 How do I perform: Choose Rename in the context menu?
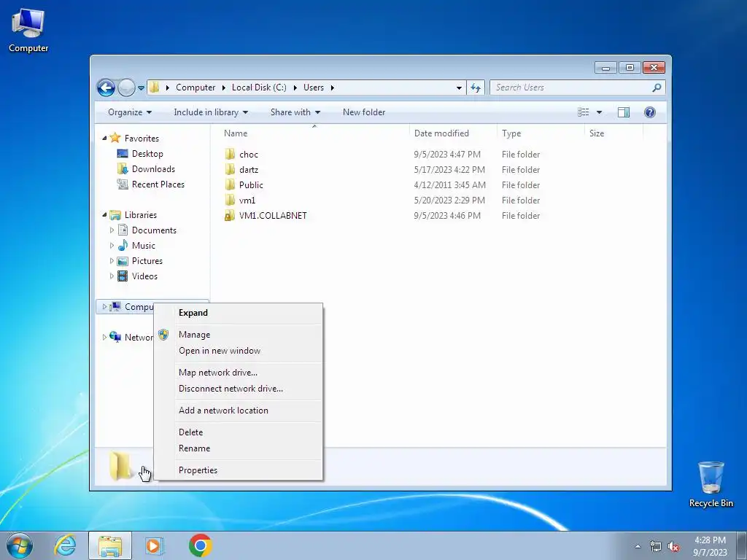point(239,448)
